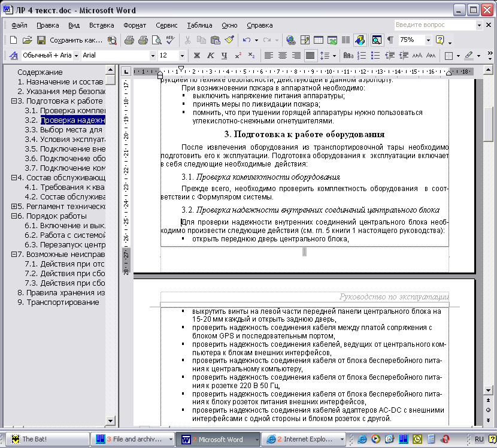Toggle italic (К) formatting
The image size is (497, 448).
[x=210, y=56]
